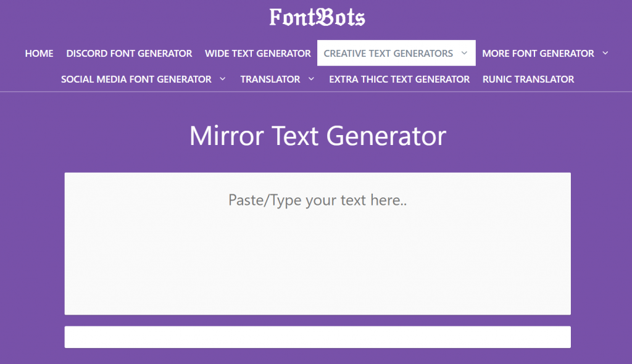Select the highlighted CREATIVE TEXT GENERATORS tab
Screen dimensions: 632x364
[x=389, y=53]
